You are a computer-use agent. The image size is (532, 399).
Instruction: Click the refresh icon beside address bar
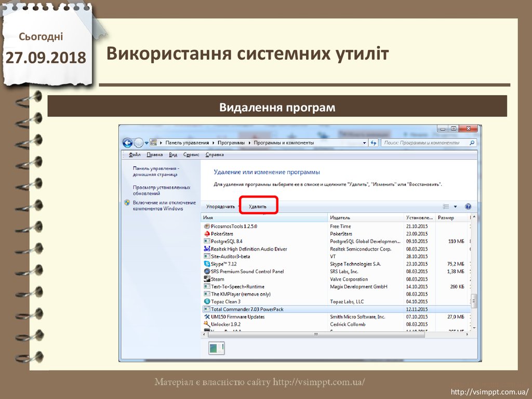coord(373,142)
